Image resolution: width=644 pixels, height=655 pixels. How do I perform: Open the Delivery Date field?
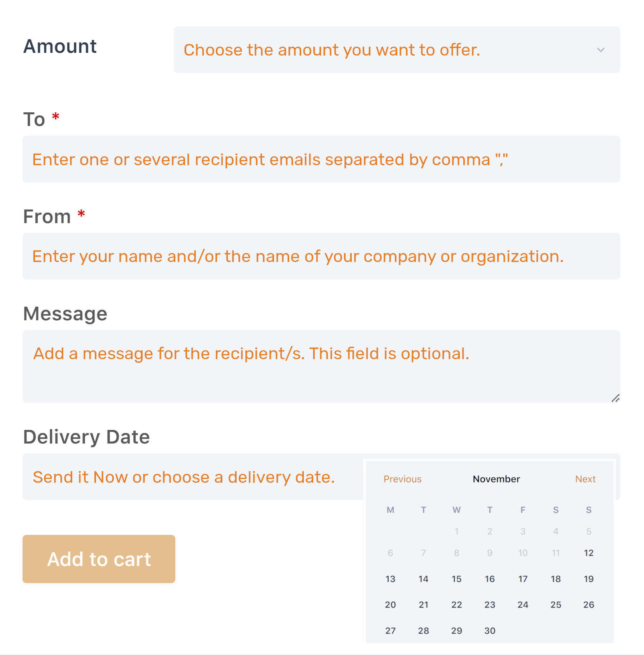193,477
